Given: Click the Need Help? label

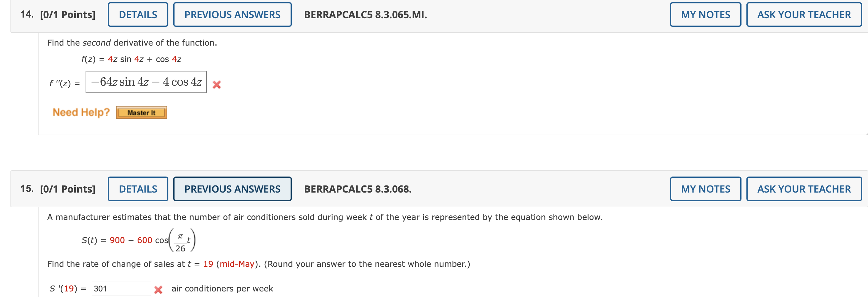Looking at the screenshot, I should (x=81, y=112).
